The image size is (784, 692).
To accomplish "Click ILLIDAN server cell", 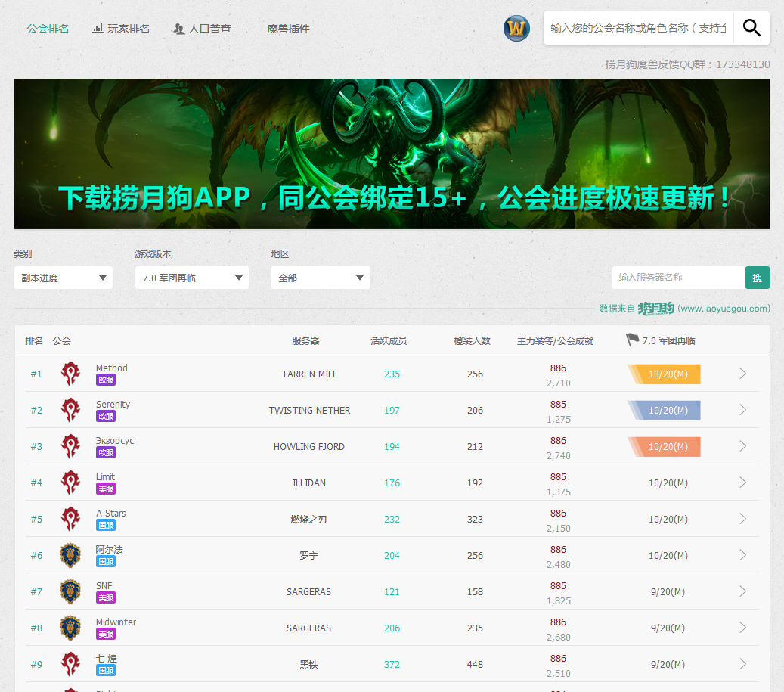I will (309, 483).
